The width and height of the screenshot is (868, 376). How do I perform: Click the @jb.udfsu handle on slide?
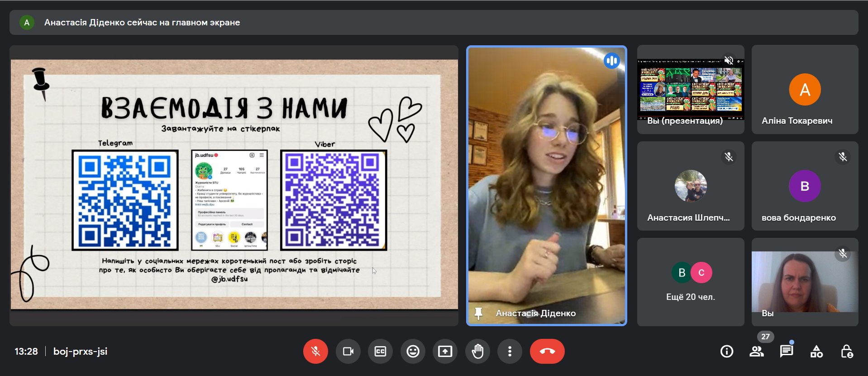point(229,279)
